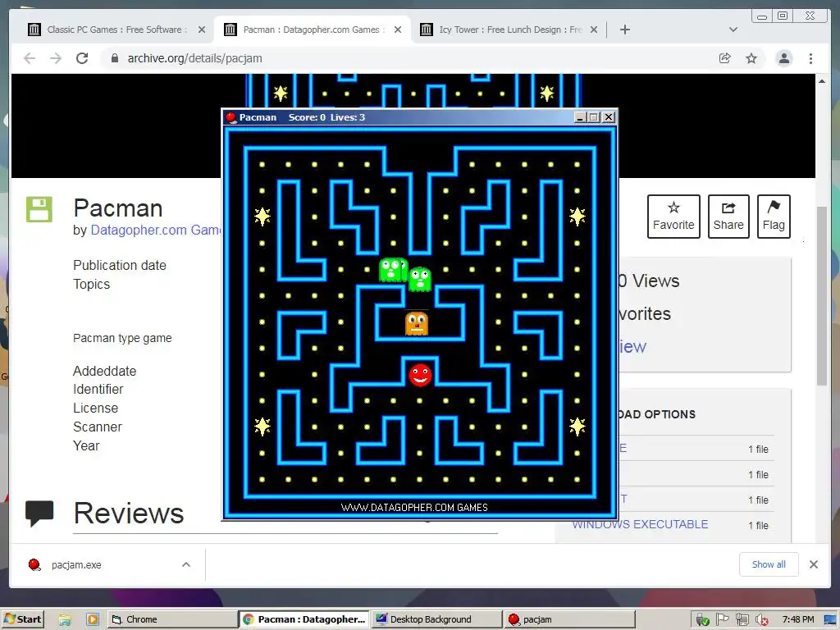Click the pacjam.exe download item

pyautogui.click(x=76, y=564)
